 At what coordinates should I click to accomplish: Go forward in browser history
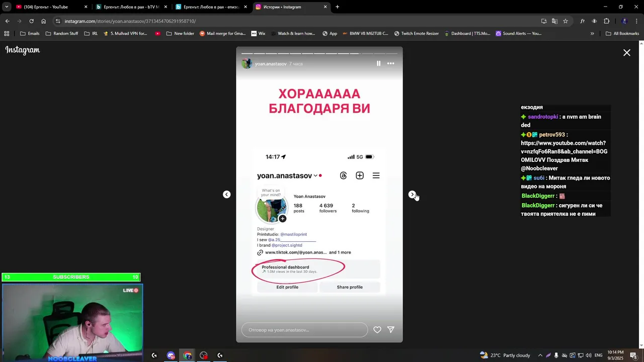coord(19,21)
